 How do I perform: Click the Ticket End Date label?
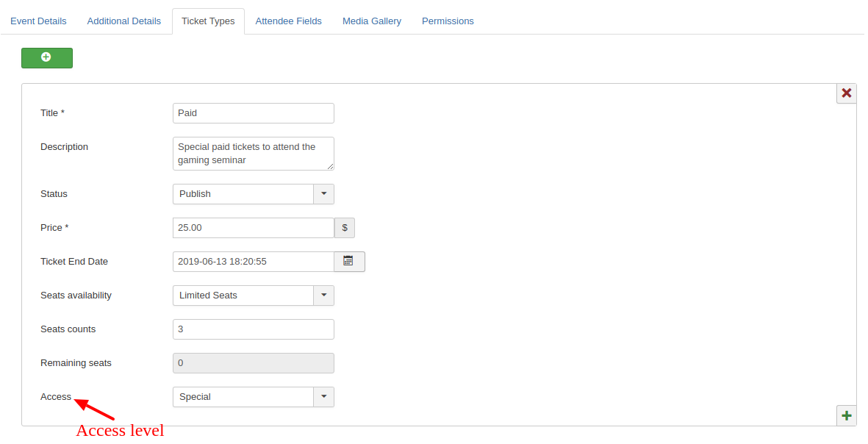pos(74,261)
